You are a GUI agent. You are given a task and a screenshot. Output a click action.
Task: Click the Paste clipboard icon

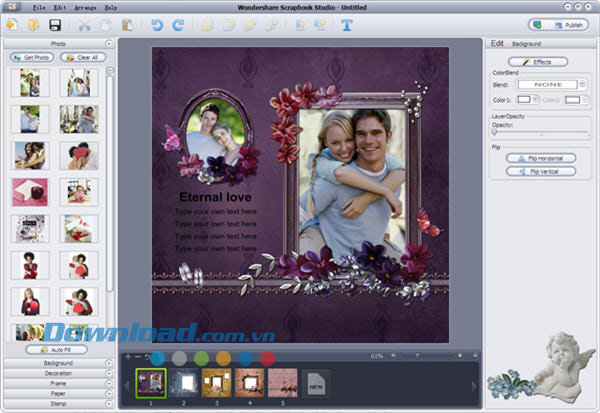(127, 24)
